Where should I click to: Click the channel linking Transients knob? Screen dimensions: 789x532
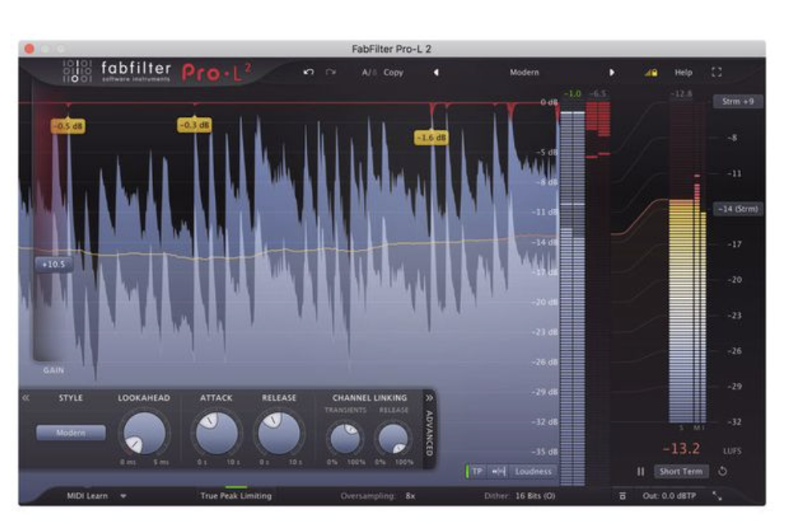[345, 438]
